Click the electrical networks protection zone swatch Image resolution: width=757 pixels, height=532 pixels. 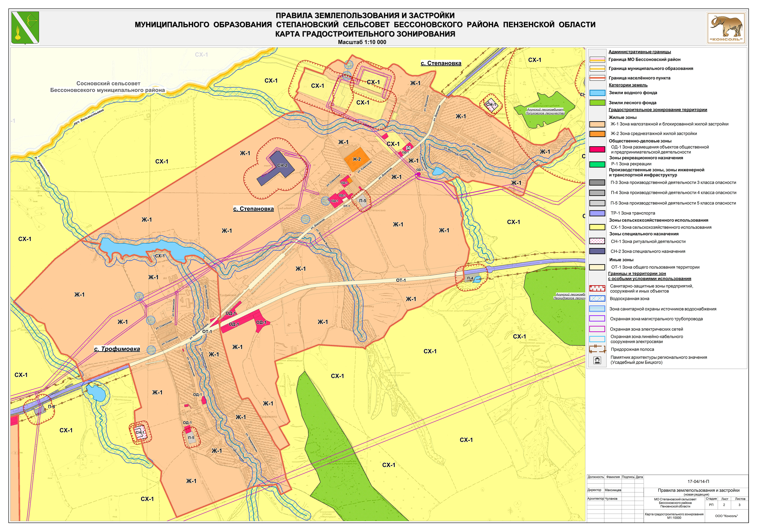pyautogui.click(x=597, y=329)
